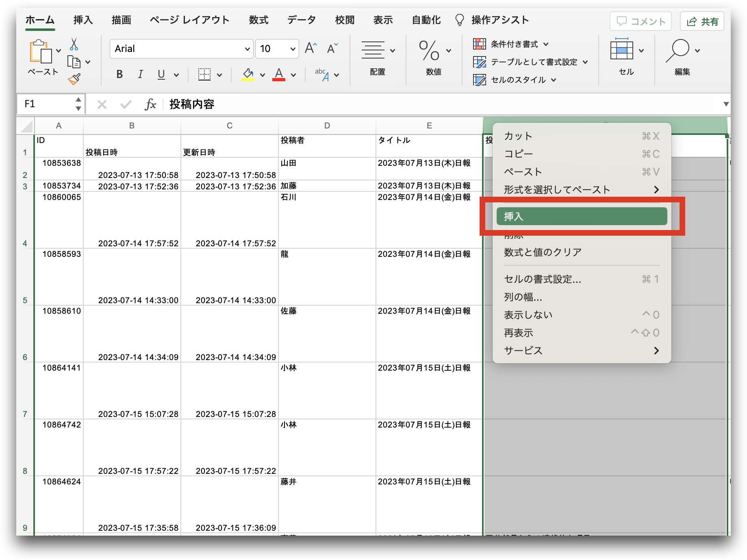Choose セルの書式設定... in context menu
747x560 pixels.
582,279
